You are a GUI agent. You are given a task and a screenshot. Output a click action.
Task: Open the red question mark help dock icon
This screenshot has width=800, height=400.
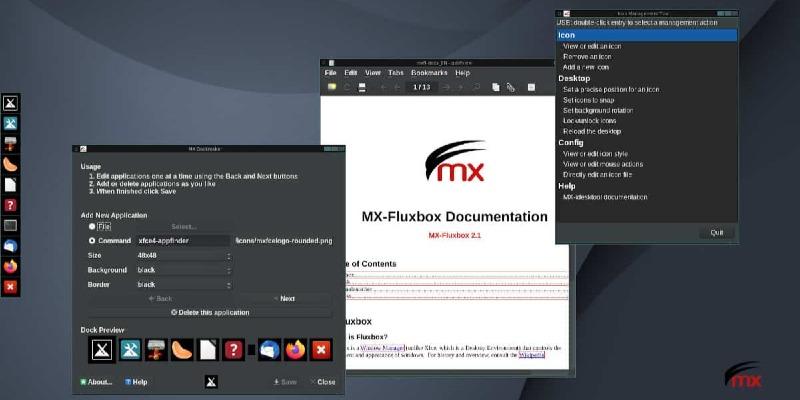pos(10,205)
